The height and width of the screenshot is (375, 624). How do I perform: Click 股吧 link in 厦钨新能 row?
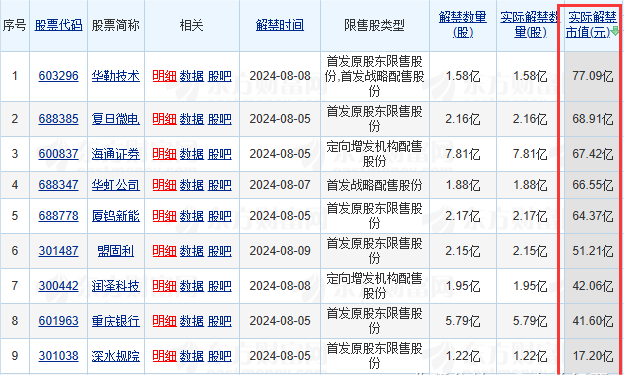click(x=220, y=216)
